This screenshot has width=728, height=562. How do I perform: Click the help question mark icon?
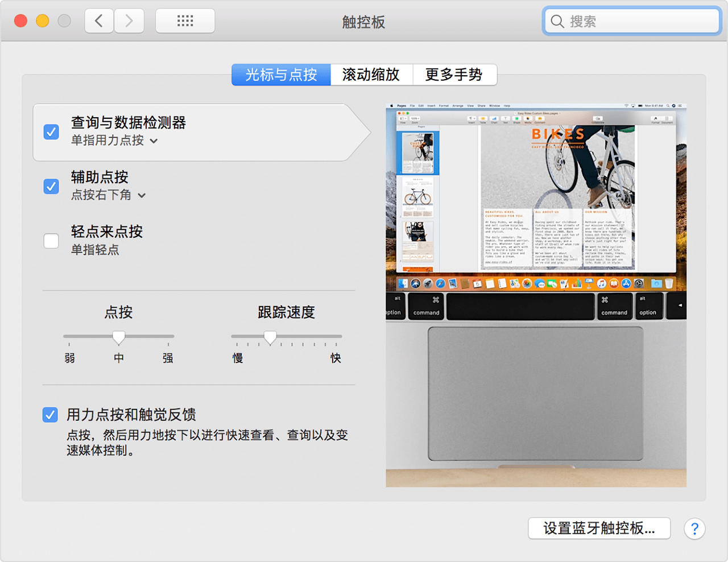point(695,529)
